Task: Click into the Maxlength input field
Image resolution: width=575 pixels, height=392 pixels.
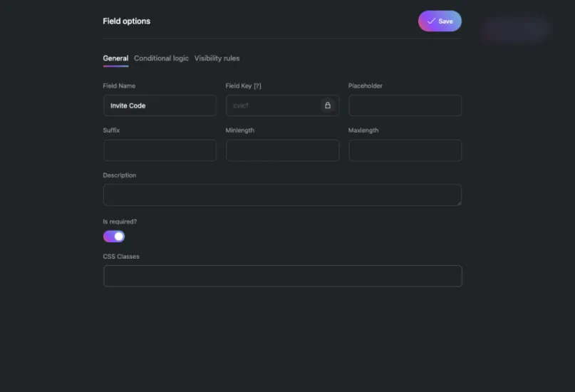Action: pyautogui.click(x=405, y=150)
